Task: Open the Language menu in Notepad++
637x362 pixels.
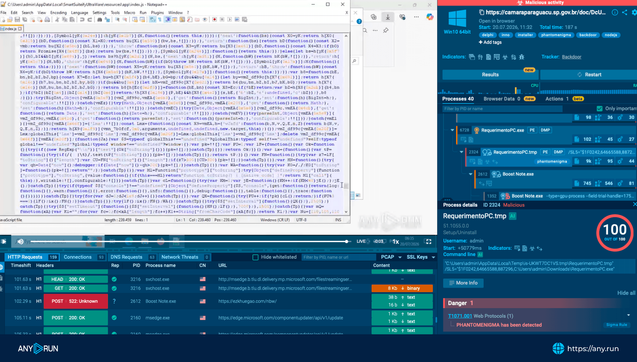Action: click(79, 13)
